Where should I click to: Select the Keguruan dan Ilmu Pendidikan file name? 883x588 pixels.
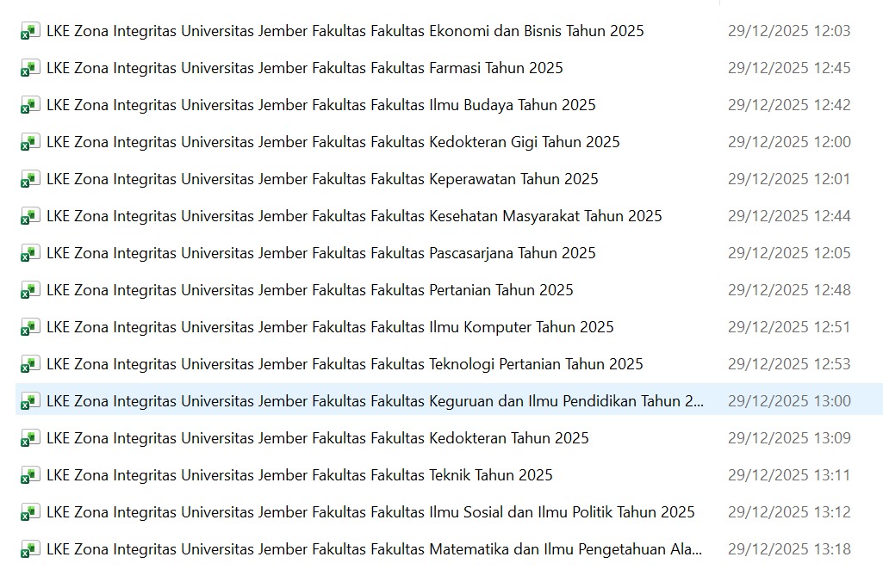pos(375,401)
